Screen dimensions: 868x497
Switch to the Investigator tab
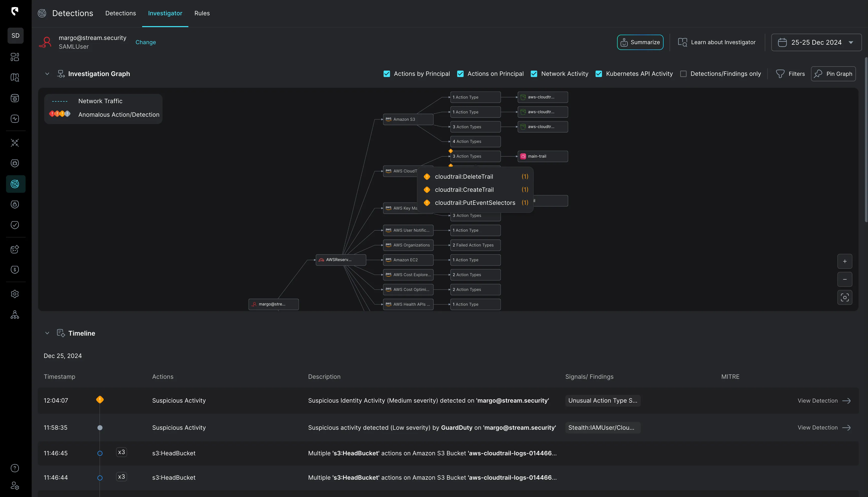tap(165, 13)
